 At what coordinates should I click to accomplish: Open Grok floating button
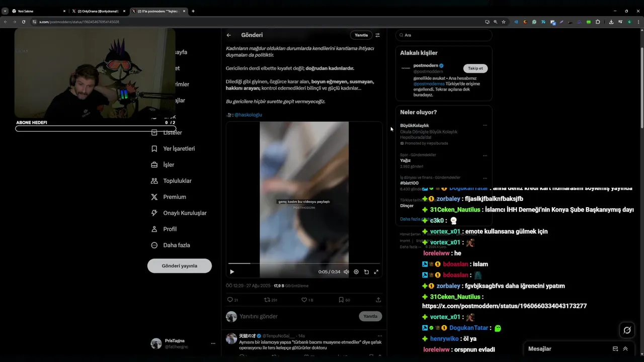point(627,330)
